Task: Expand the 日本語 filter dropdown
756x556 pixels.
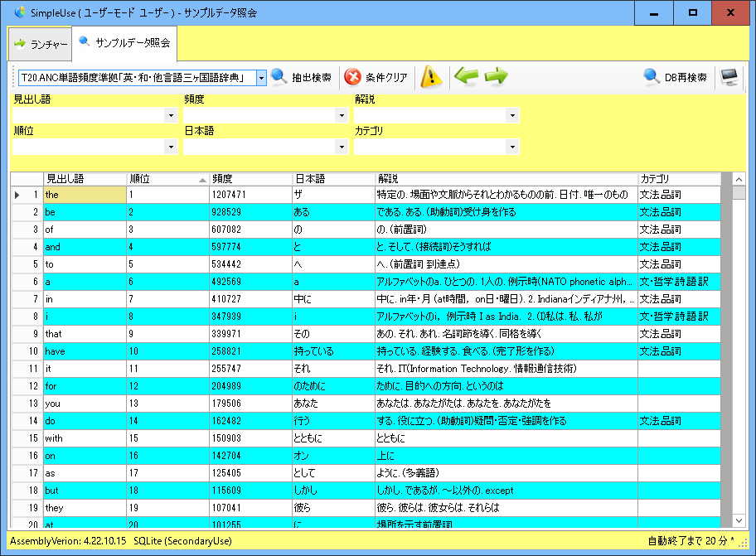Action: click(x=342, y=147)
